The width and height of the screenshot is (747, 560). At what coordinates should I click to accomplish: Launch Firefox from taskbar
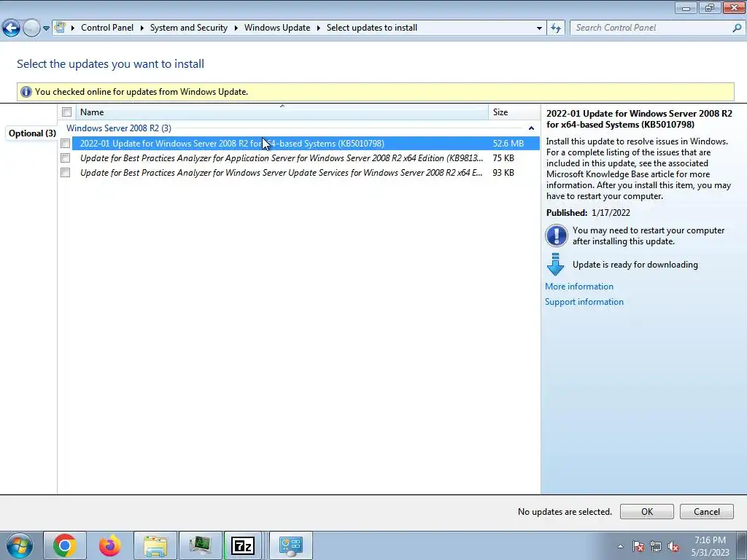[x=110, y=545]
